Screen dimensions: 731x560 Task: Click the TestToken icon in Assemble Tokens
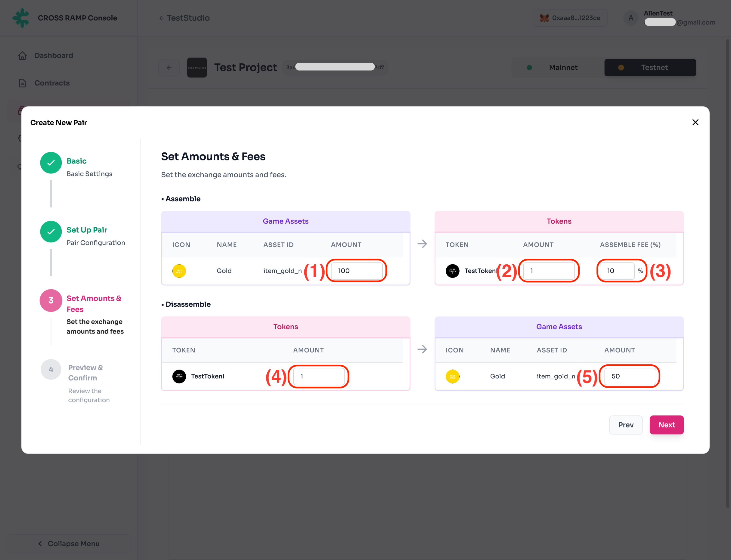click(x=452, y=271)
